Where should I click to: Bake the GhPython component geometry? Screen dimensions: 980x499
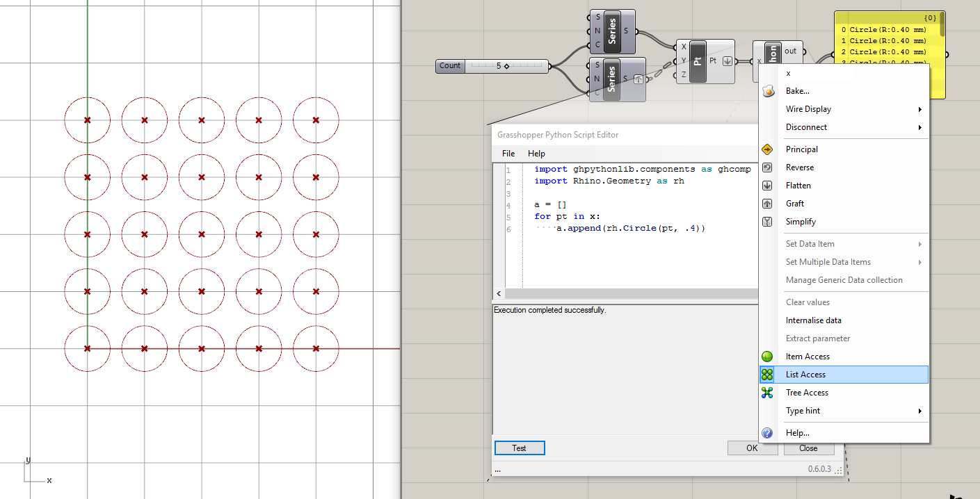click(x=796, y=90)
